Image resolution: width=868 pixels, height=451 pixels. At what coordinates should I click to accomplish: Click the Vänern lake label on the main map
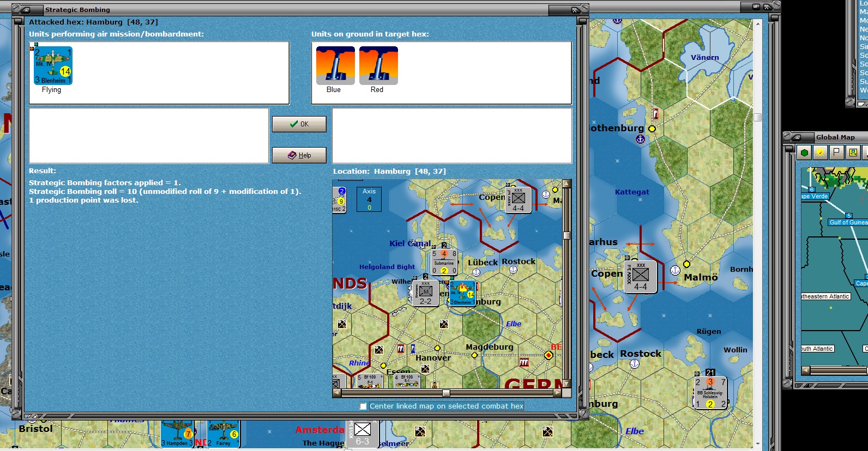[x=705, y=57]
